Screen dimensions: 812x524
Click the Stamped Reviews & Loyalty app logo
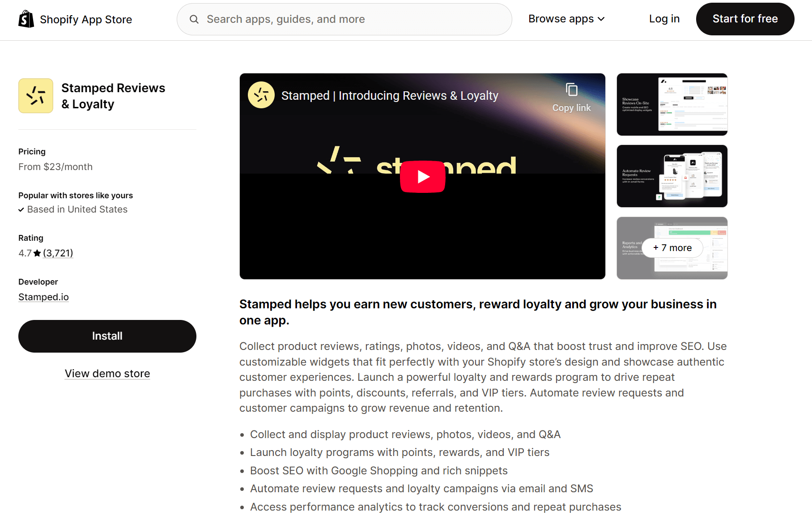tap(36, 95)
